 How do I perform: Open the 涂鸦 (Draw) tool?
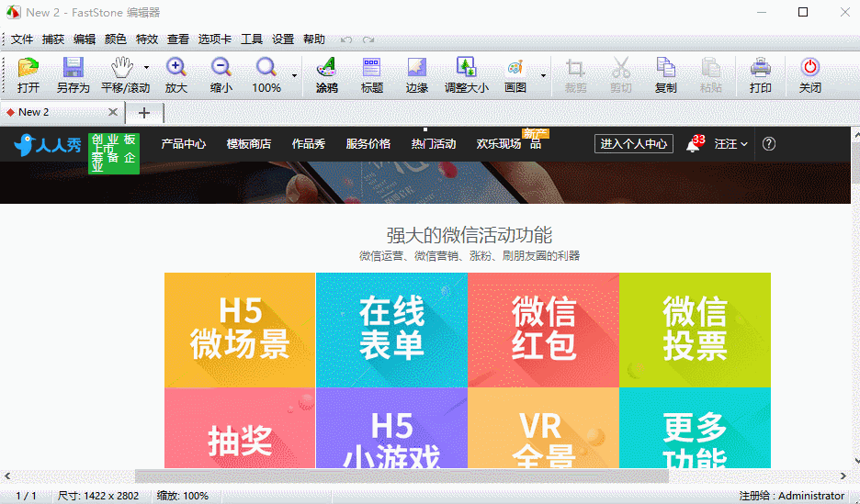coord(327,67)
